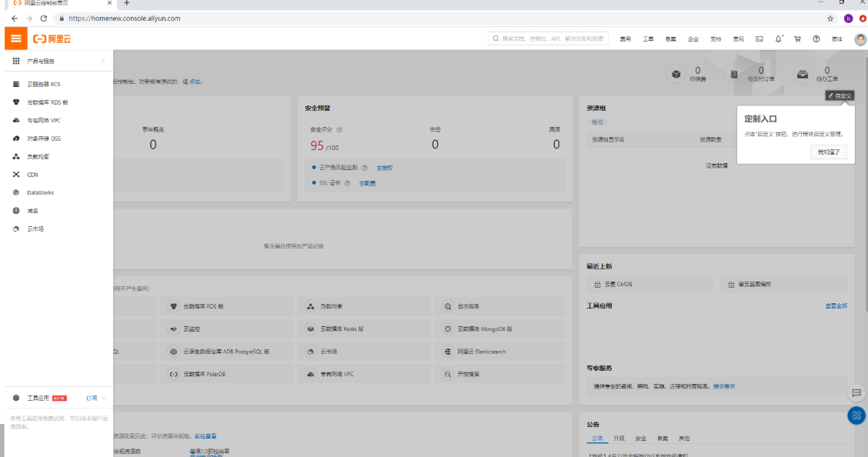
Task: Open 负载均衡 product card
Action: [364, 306]
